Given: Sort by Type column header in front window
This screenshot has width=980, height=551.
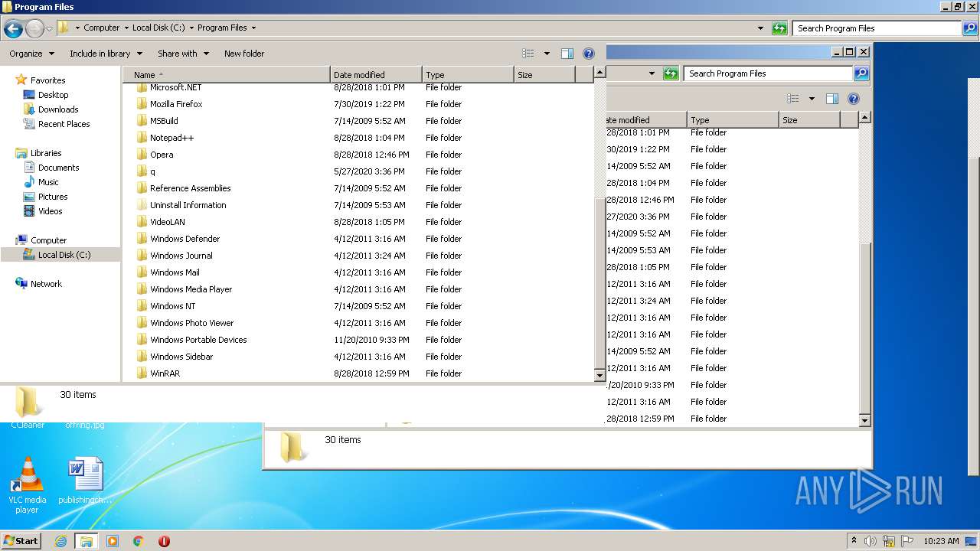Looking at the screenshot, I should pos(468,75).
